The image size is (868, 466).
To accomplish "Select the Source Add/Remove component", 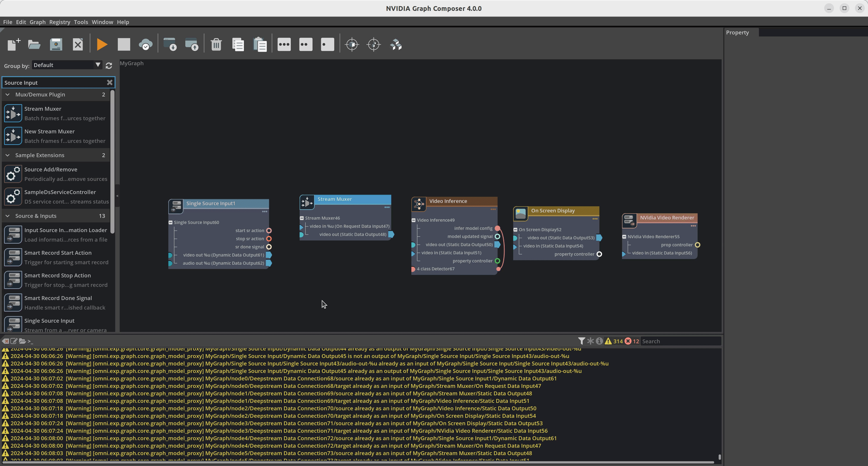I will [56, 174].
